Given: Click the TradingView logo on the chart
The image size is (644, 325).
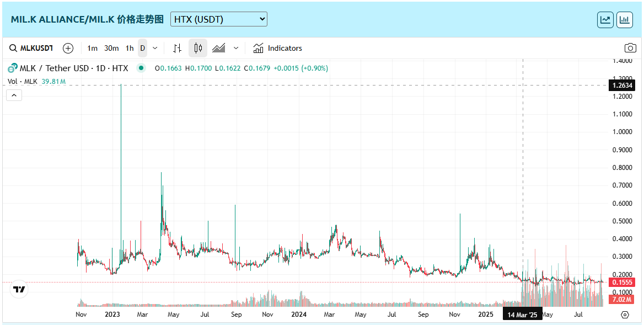Looking at the screenshot, I should coord(19,289).
